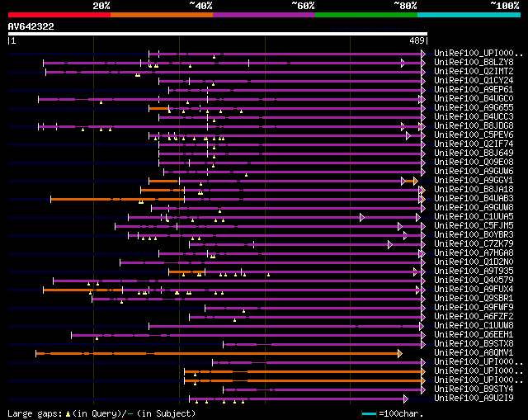Select the UniRef100_C5PEV6 hit label
The image size is (528, 420).
(x=474, y=135)
